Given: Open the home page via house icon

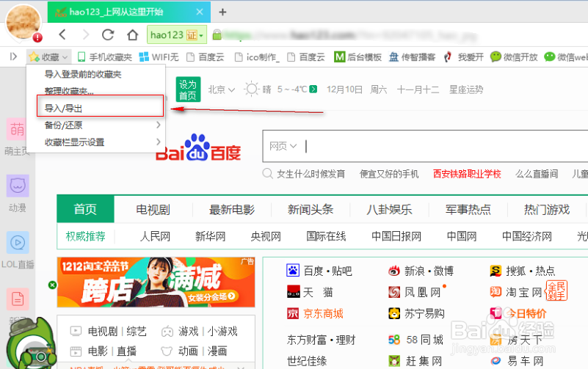Looking at the screenshot, I should 132,34.
